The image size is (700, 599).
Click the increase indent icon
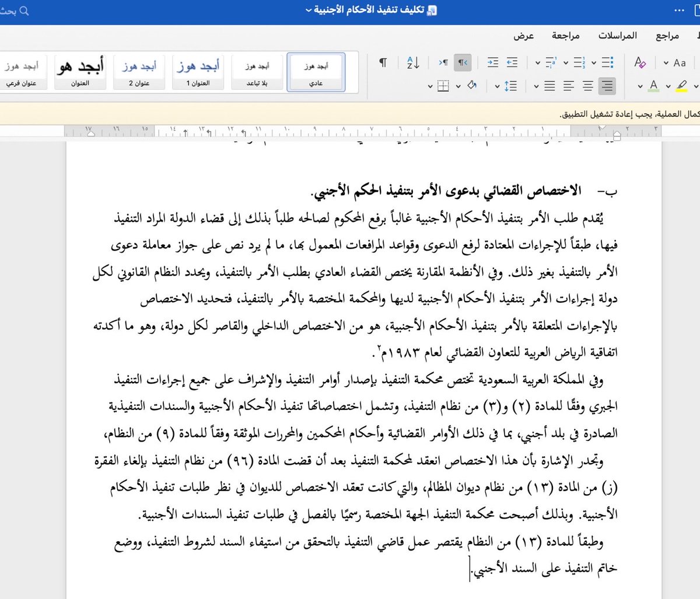coord(493,62)
